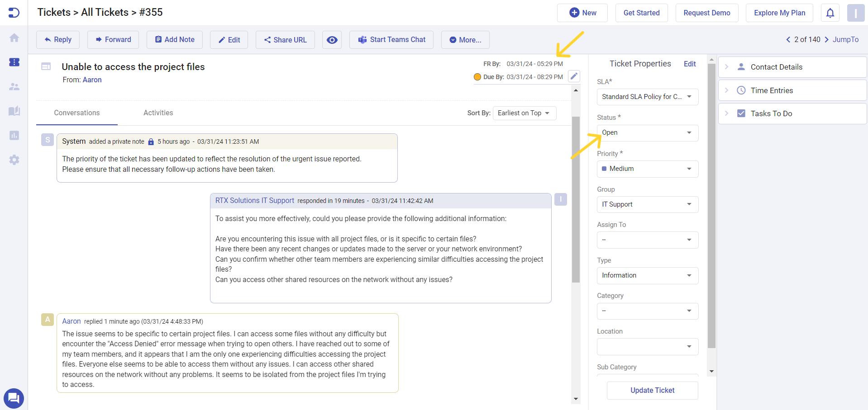Toggle the watch ticket eye button
This screenshot has width=868, height=410.
coord(332,40)
